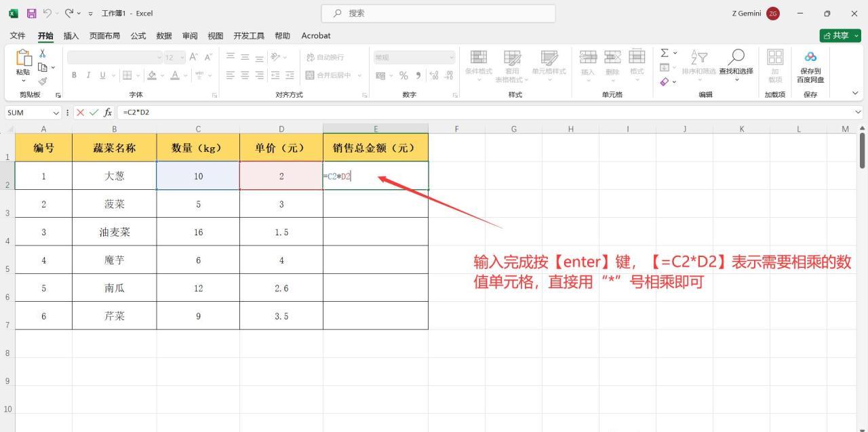
Task: Click the Copy icon
Action: pos(43,67)
